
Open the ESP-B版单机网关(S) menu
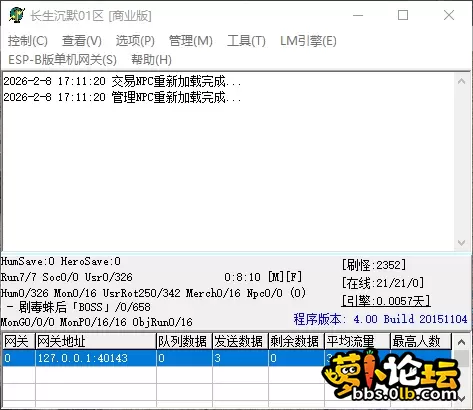[62, 60]
